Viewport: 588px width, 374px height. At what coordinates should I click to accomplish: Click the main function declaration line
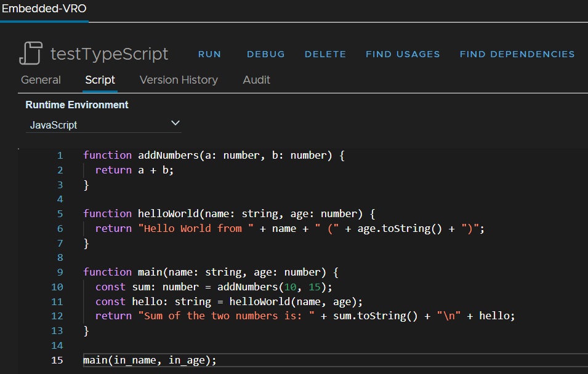click(x=211, y=273)
